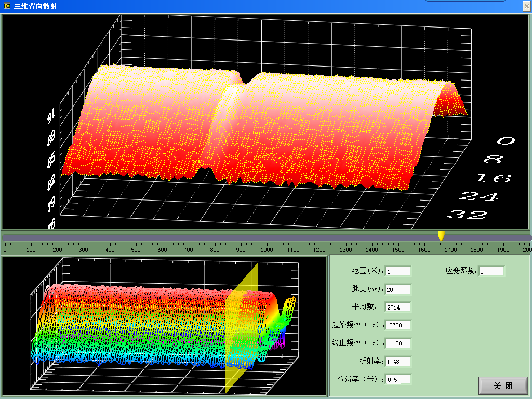Click the 关闭 button
Image resolution: width=532 pixels, height=399 pixels.
tap(503, 385)
